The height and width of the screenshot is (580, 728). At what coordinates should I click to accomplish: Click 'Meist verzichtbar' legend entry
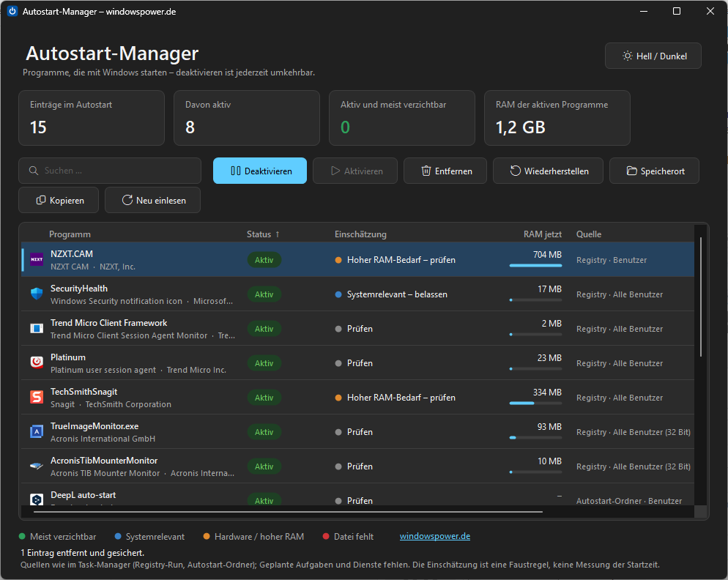tap(58, 536)
